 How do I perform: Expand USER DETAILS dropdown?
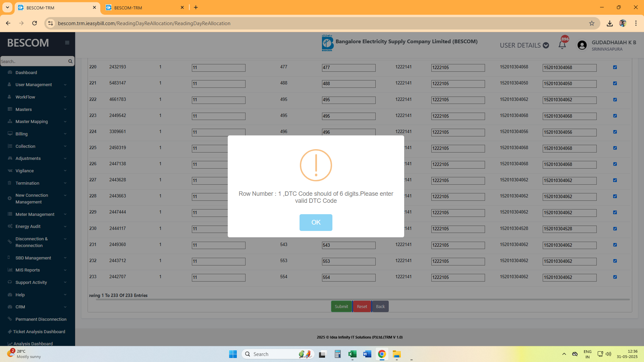(x=524, y=45)
